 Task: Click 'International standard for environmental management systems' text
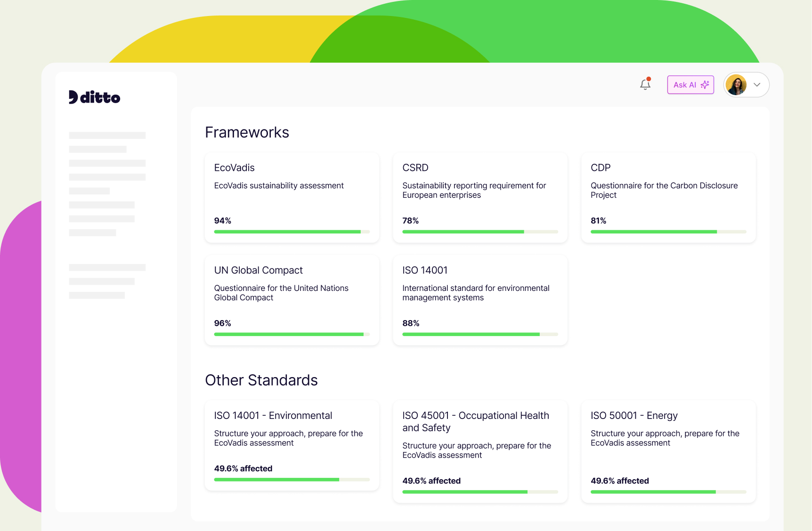pos(476,293)
